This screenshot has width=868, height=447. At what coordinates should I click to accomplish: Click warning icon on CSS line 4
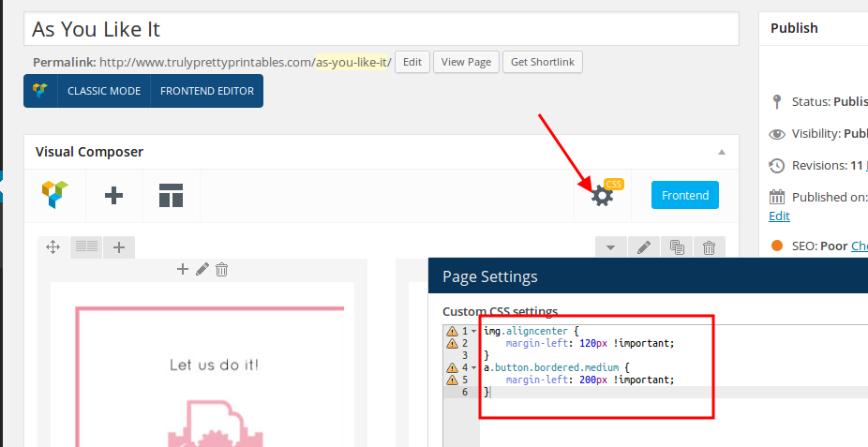click(x=452, y=367)
